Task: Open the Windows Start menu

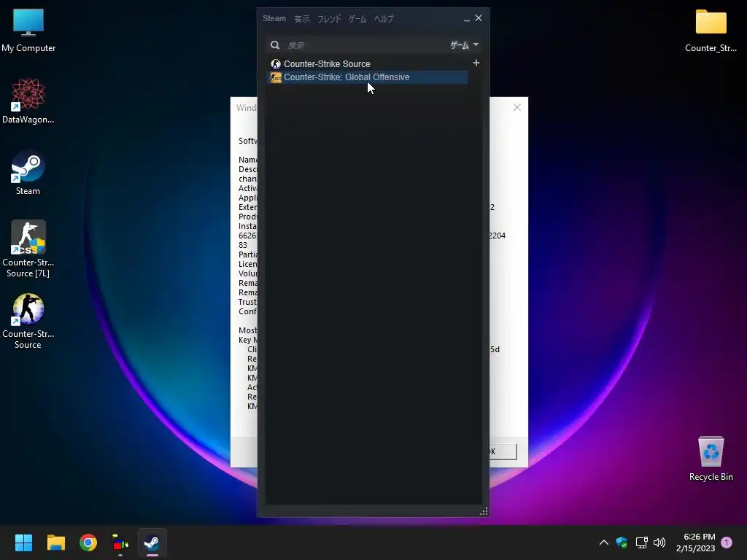Action: [x=23, y=542]
